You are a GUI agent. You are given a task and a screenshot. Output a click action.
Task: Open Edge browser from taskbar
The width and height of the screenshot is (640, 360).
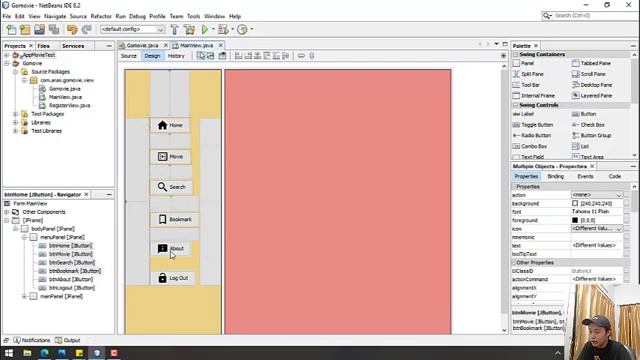coord(44,353)
